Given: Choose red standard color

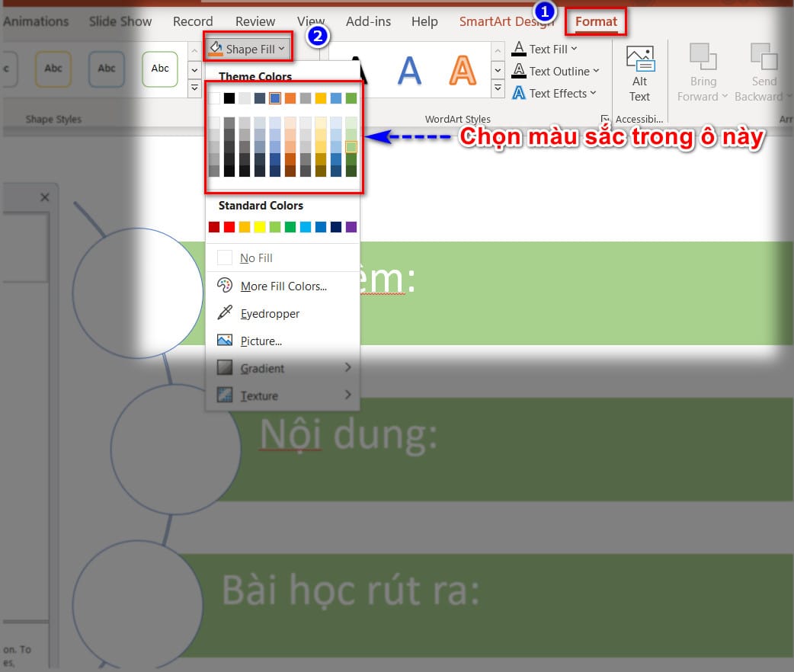Looking at the screenshot, I should point(229,227).
